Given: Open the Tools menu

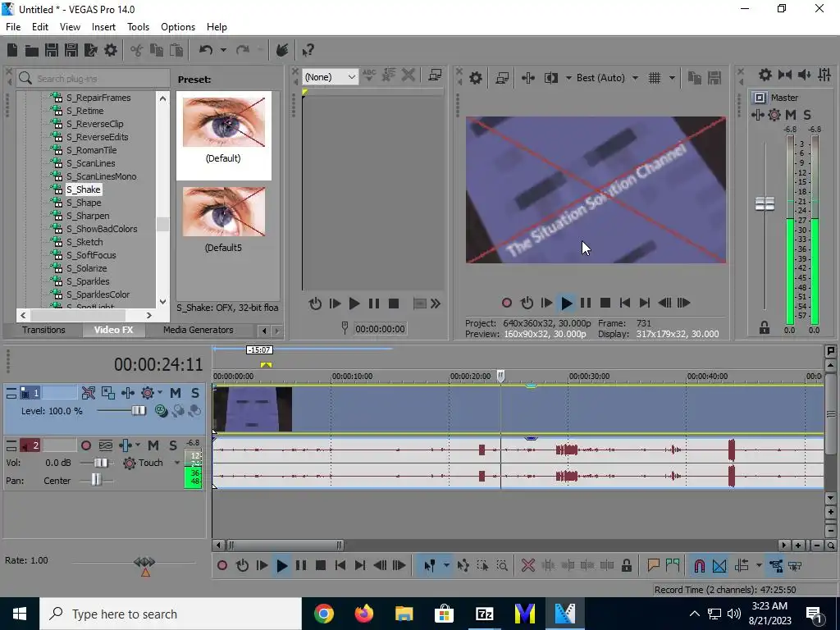Looking at the screenshot, I should (138, 27).
